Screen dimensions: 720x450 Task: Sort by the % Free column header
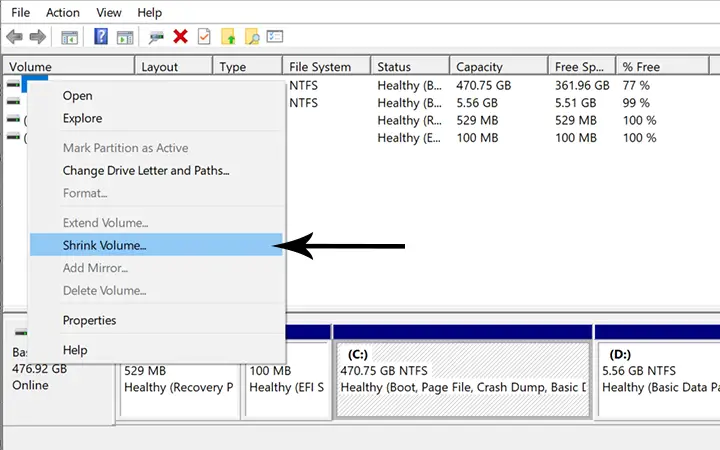(662, 67)
